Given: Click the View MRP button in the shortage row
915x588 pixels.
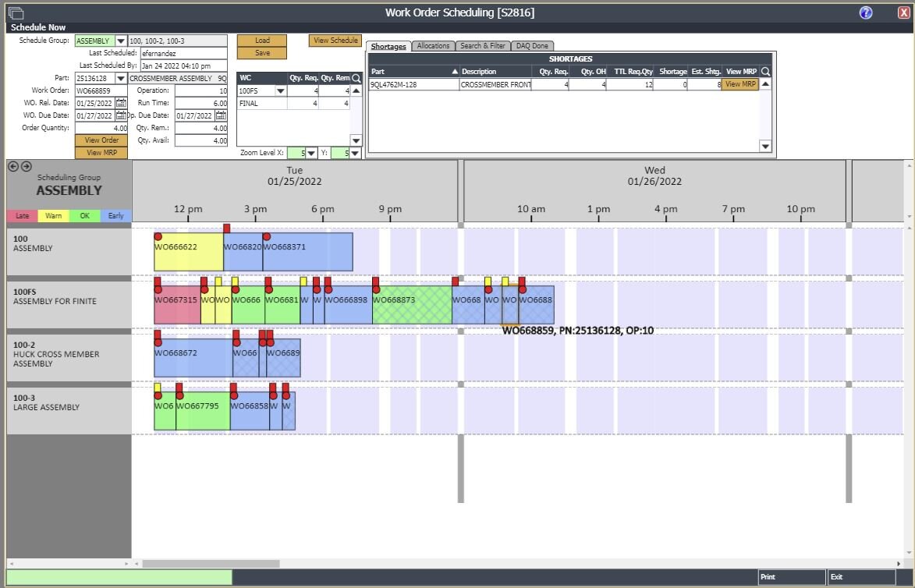Looking at the screenshot, I should (739, 84).
